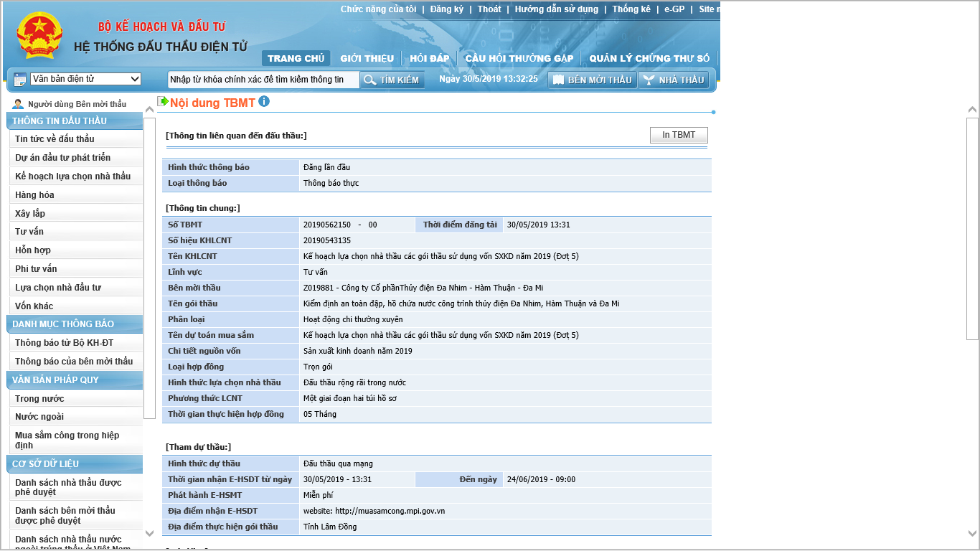Print with the In TBMT button

[679, 135]
